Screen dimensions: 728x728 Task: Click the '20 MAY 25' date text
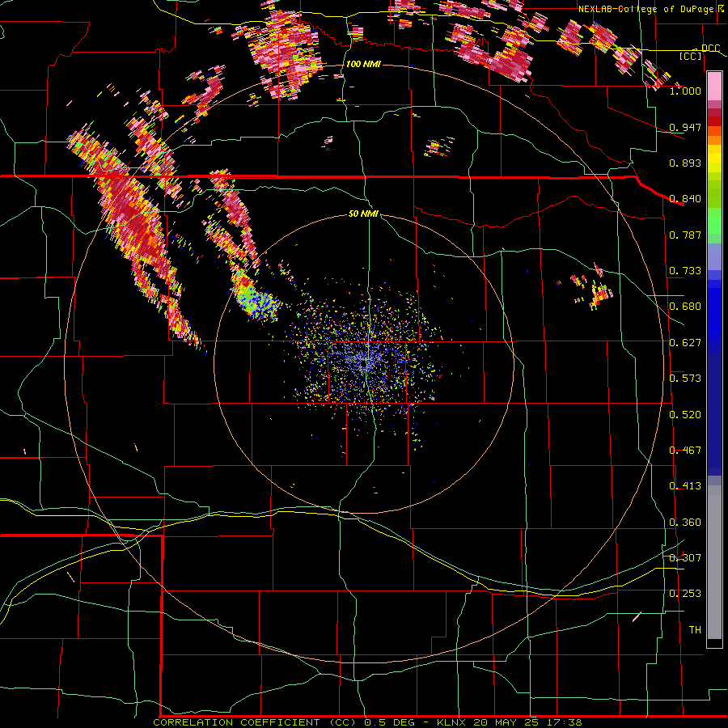coord(506,722)
